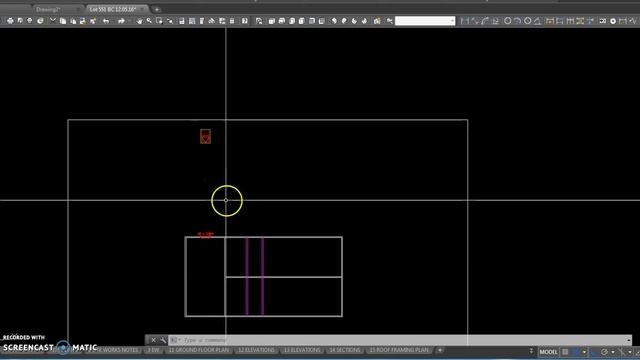Image resolution: width=640 pixels, height=360 pixels.
Task: Expand the Undo history dropdown arrow
Action: (113, 20)
